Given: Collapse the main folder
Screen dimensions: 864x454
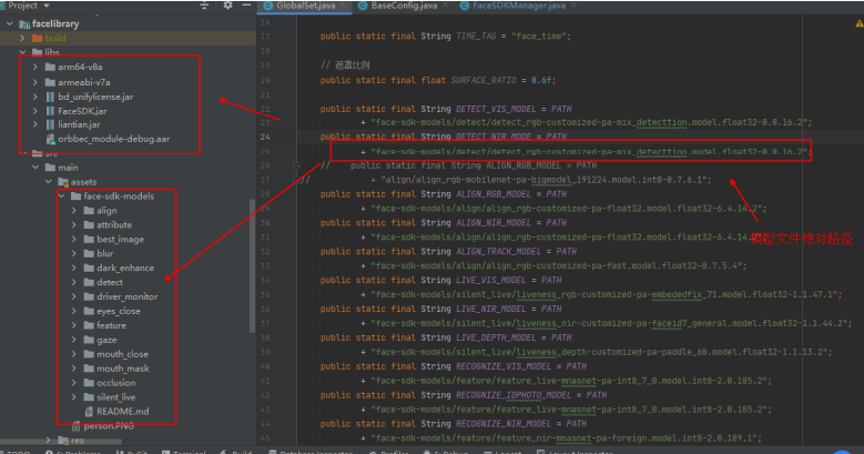Looking at the screenshot, I should pos(36,167).
